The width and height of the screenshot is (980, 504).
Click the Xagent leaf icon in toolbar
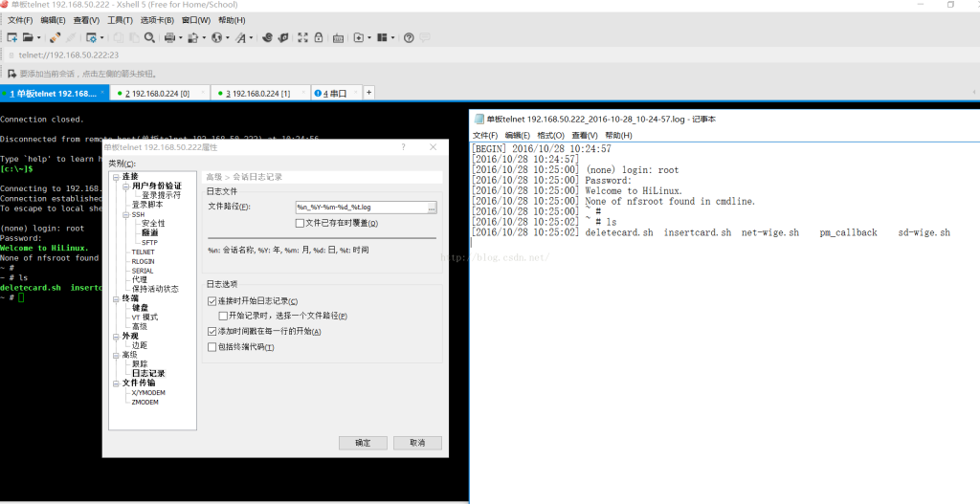283,37
